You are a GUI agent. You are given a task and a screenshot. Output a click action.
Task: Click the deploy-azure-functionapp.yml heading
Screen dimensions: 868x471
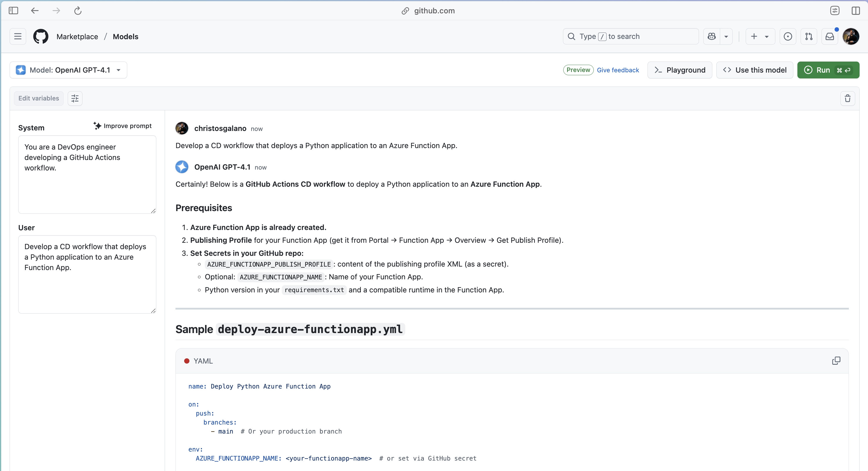point(310,330)
